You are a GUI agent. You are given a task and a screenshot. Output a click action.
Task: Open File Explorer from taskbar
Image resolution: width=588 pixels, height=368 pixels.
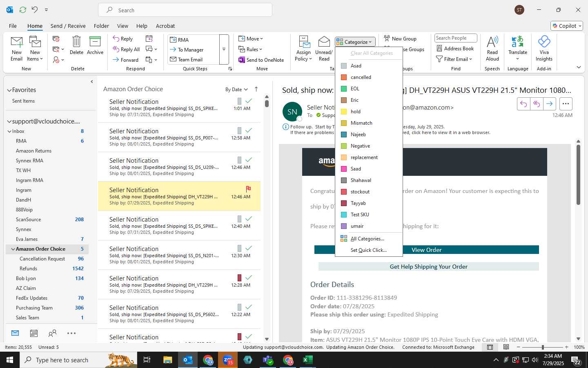click(168, 360)
